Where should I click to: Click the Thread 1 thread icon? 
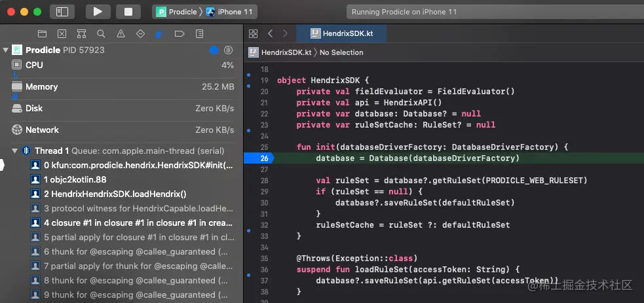26,151
